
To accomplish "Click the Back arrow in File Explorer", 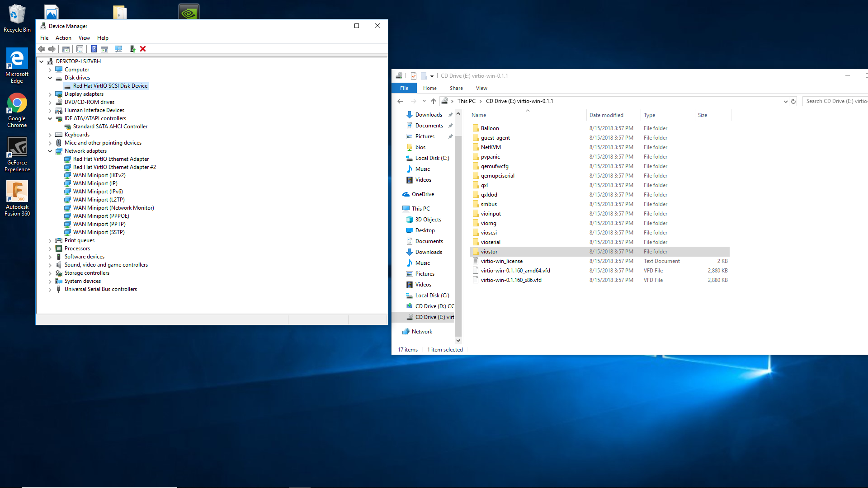I will click(x=400, y=101).
